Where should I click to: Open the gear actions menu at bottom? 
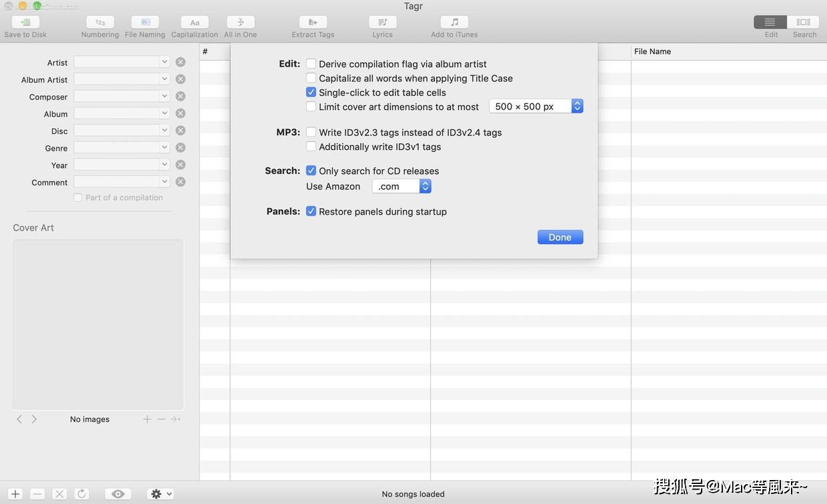click(x=161, y=494)
